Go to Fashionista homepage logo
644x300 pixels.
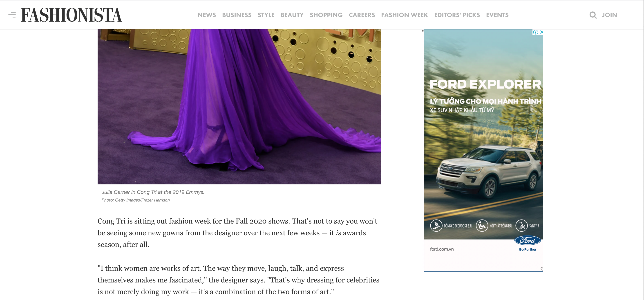(72, 15)
